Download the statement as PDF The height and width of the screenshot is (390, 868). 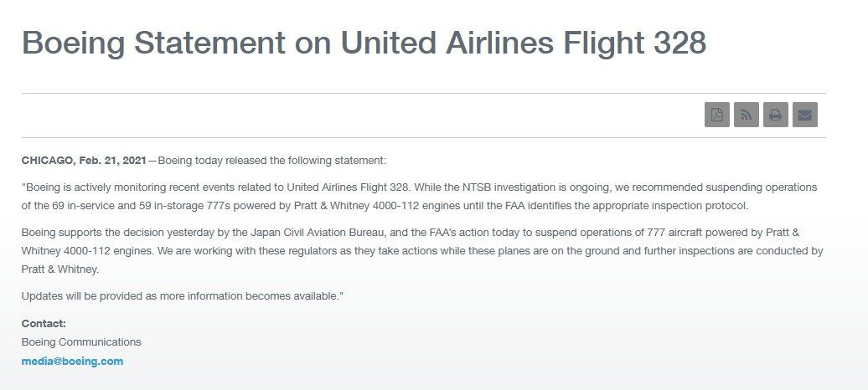click(717, 115)
